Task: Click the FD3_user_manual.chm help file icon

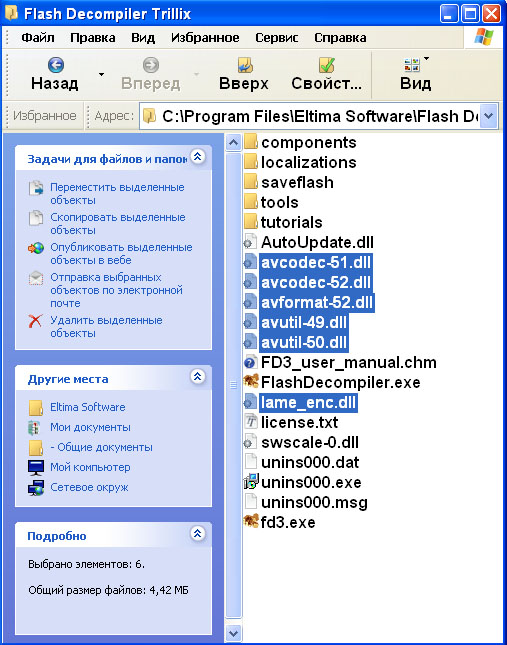Action: point(250,362)
